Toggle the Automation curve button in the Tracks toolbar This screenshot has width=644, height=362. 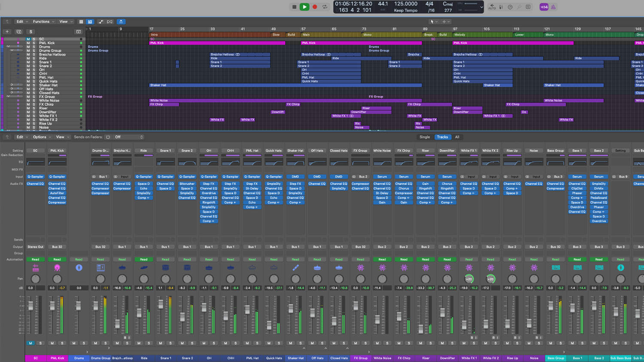101,21
